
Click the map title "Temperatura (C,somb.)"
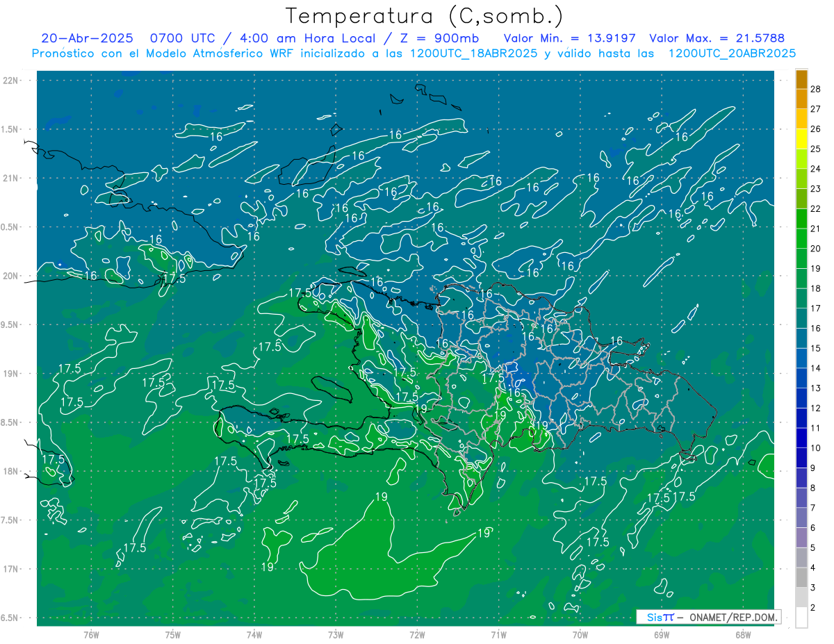coord(424,16)
